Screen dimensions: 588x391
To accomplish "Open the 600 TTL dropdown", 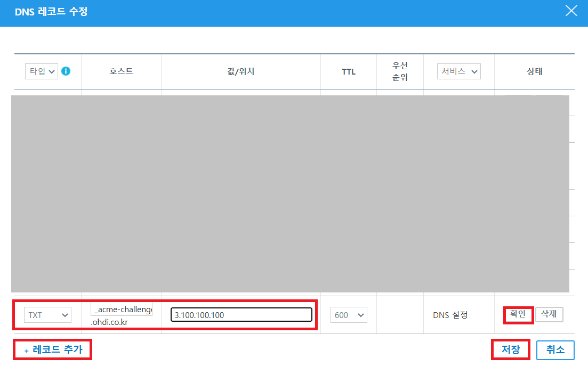I will click(349, 315).
